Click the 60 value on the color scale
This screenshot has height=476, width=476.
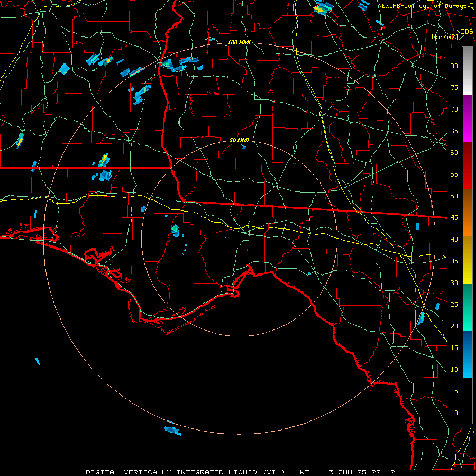pos(454,153)
